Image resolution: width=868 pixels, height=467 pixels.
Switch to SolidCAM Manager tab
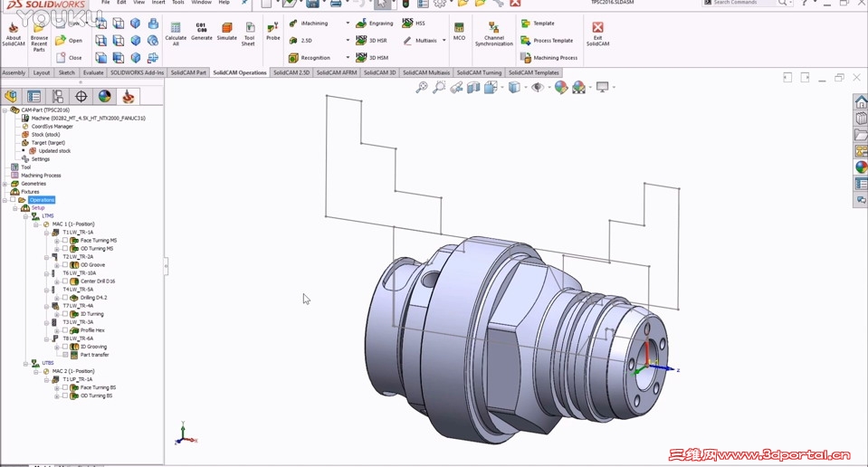[128, 97]
